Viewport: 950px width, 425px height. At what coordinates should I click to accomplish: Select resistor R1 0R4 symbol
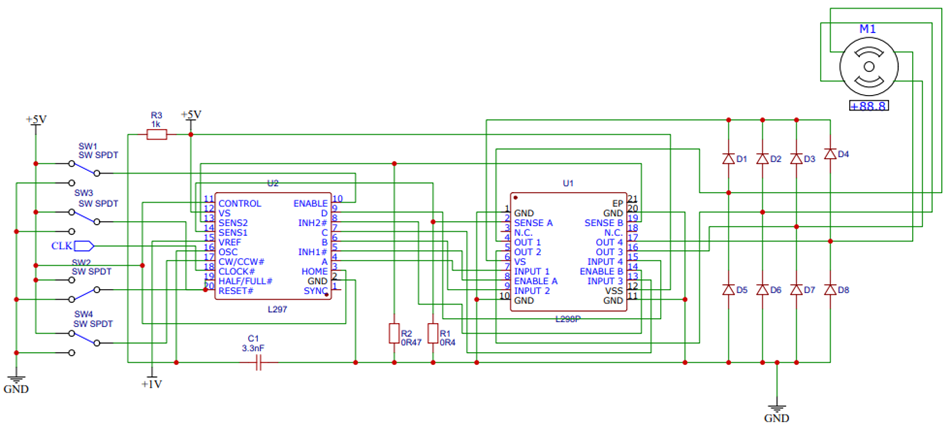433,334
